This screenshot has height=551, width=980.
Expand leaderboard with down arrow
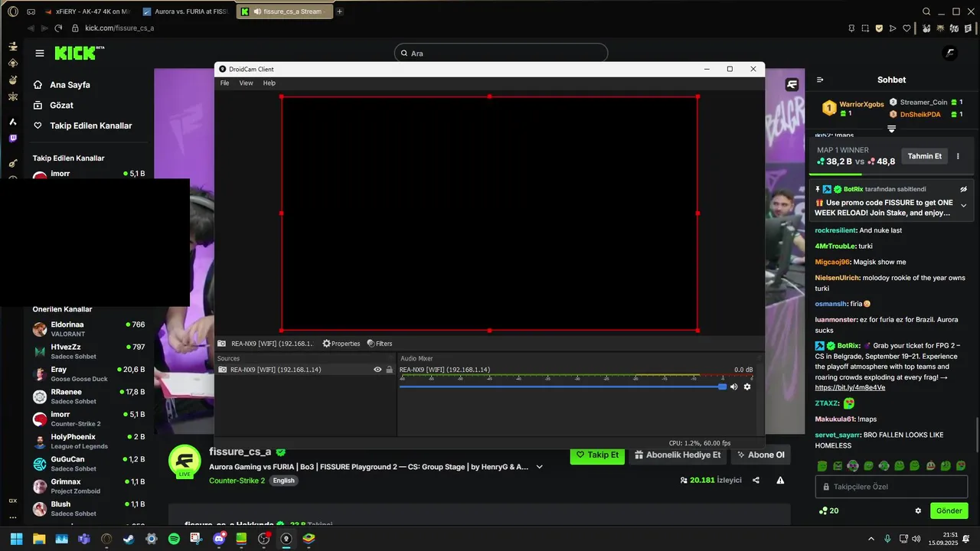[x=891, y=129]
